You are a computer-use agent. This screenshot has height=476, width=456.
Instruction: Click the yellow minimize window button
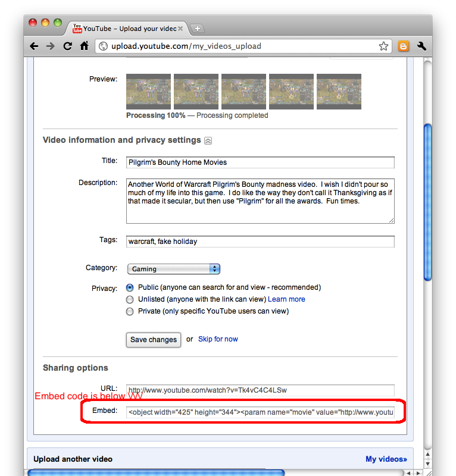(45, 23)
